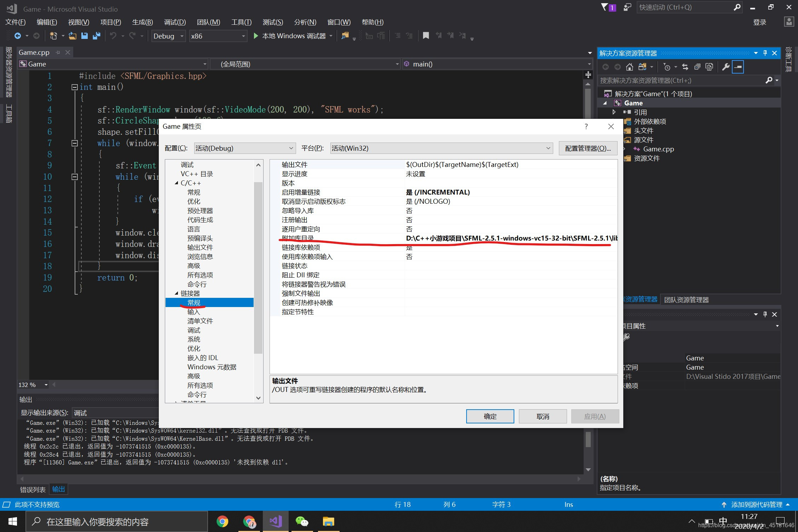Open the 文件(F) menu

pos(16,22)
